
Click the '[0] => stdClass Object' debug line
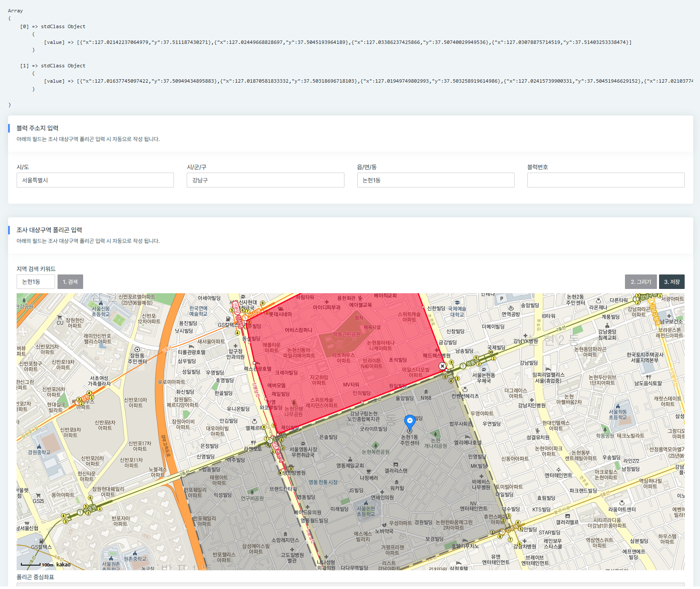(53, 26)
